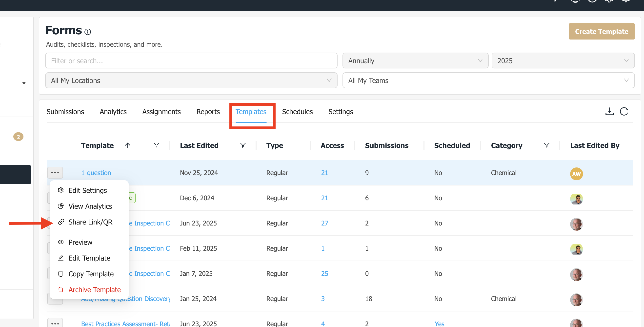Open Template column filter icon
This screenshot has width=644, height=327.
point(156,145)
